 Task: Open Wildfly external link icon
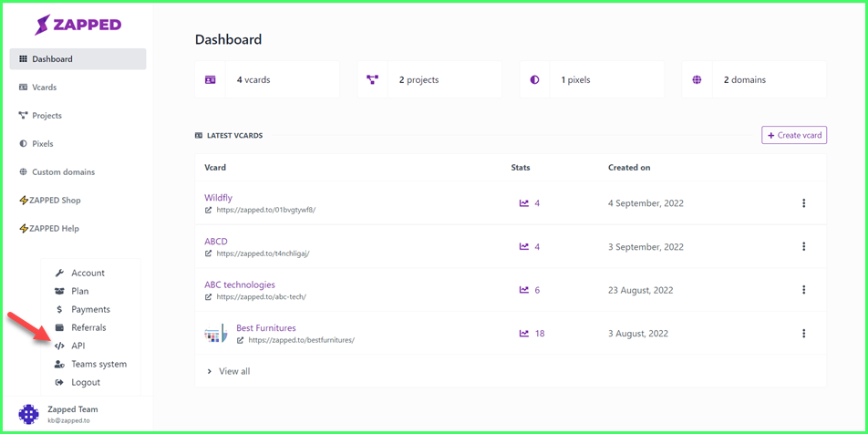tap(208, 211)
